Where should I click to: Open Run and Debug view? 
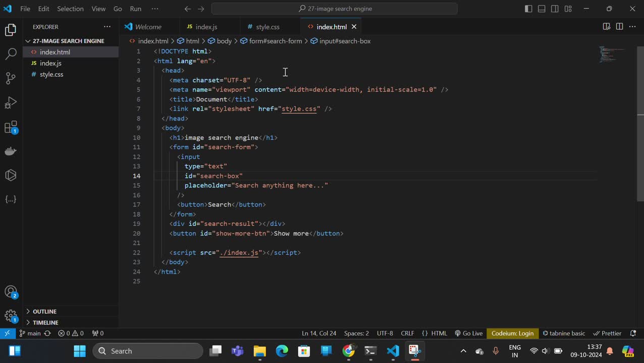[11, 103]
